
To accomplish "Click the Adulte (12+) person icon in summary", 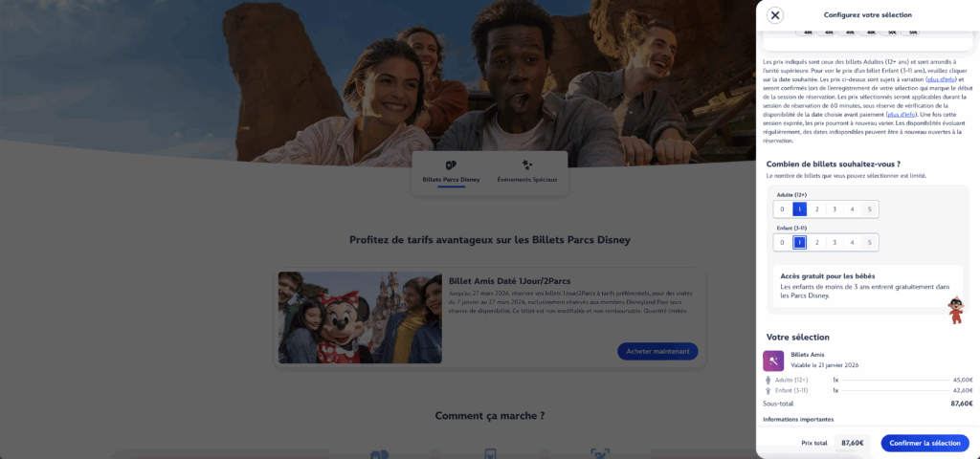I will (768, 380).
